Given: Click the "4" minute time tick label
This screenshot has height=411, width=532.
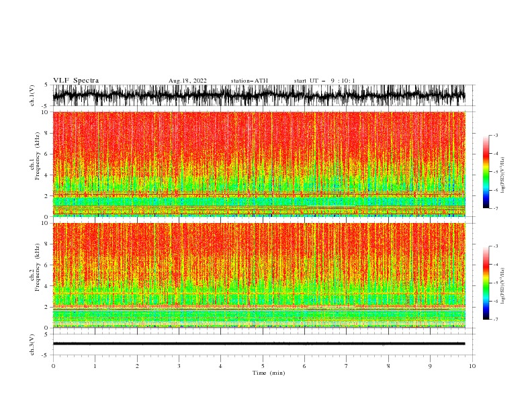Looking at the screenshot, I should (x=220, y=366).
